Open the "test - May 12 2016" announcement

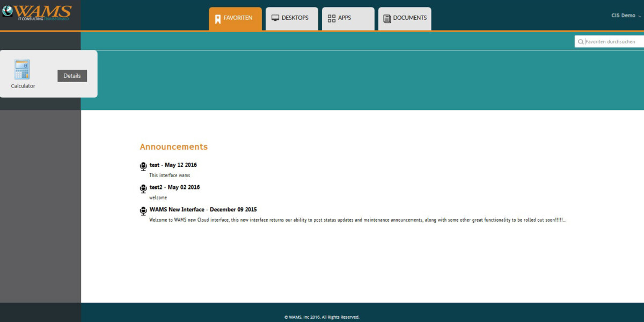[x=173, y=165]
